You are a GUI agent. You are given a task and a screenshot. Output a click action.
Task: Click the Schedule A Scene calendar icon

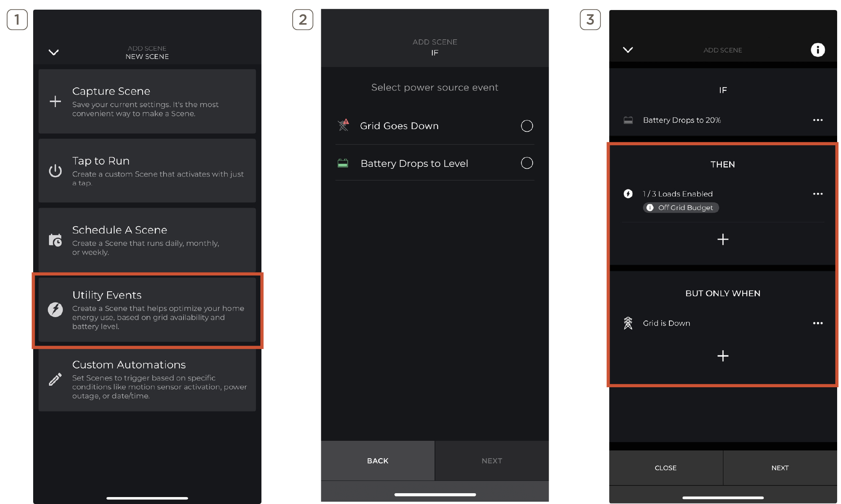coord(55,240)
